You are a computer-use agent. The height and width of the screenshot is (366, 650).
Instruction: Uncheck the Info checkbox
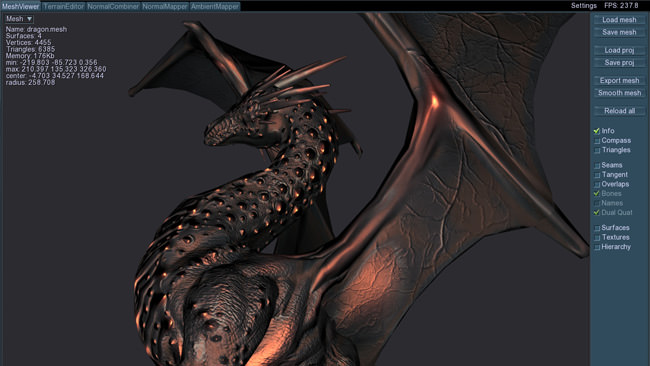[x=597, y=131]
